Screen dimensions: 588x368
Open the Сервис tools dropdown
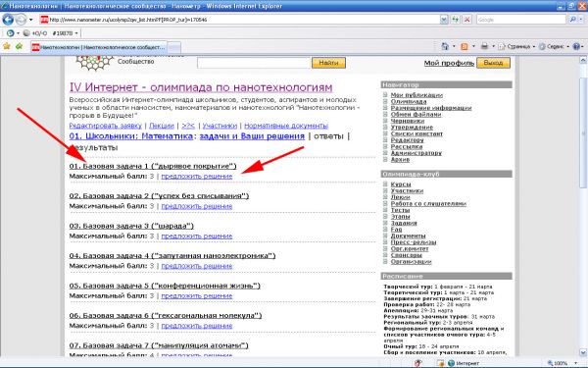(x=555, y=46)
